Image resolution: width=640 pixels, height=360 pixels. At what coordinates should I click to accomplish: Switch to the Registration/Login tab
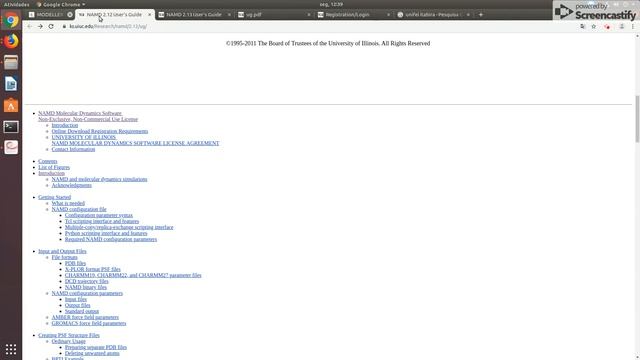[353, 15]
